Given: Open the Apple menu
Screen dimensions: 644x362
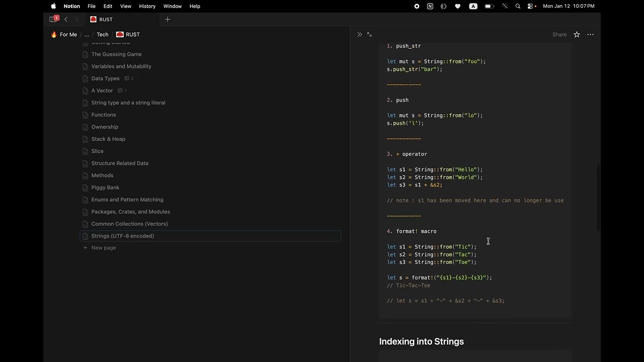Looking at the screenshot, I should point(53,6).
